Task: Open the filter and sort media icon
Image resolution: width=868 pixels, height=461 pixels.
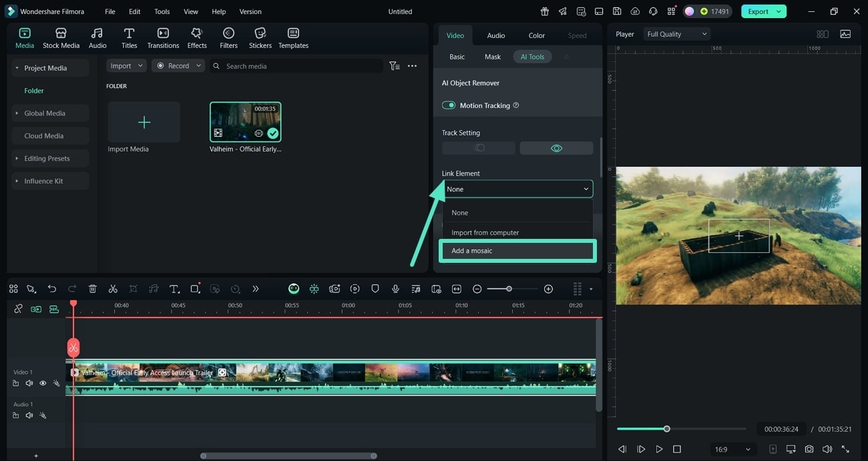Action: (x=395, y=66)
